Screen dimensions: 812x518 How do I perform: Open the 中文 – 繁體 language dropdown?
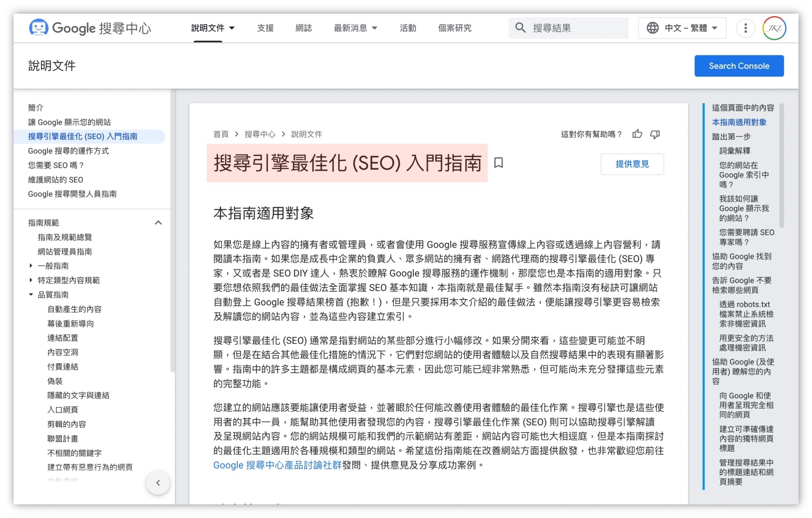tap(682, 28)
